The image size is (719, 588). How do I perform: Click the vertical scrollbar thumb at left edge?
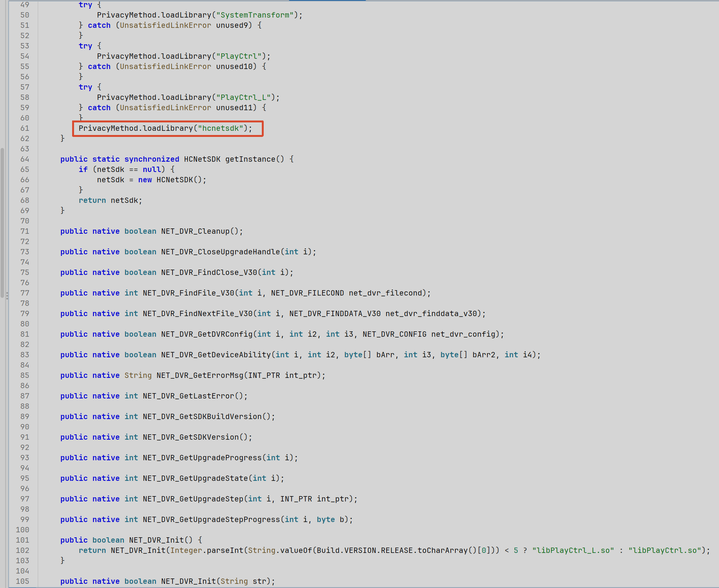click(x=2, y=223)
